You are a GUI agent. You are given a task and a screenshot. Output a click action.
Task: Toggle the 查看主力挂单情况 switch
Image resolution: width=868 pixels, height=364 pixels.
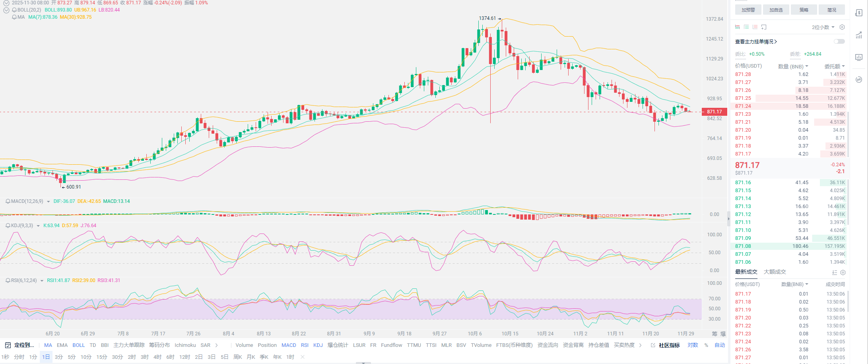(x=839, y=41)
